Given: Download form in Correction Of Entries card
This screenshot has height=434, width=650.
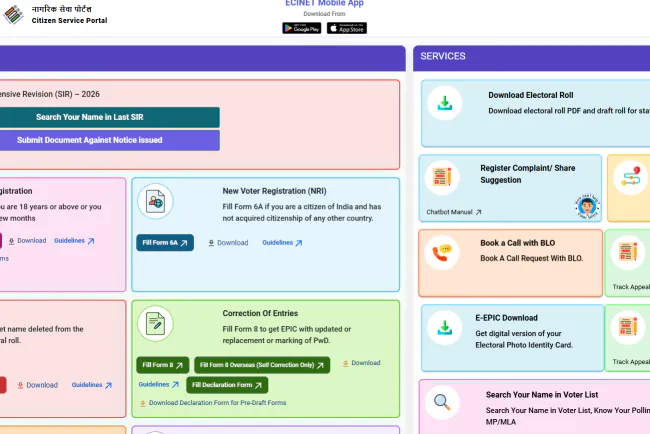Looking at the screenshot, I should tap(361, 363).
